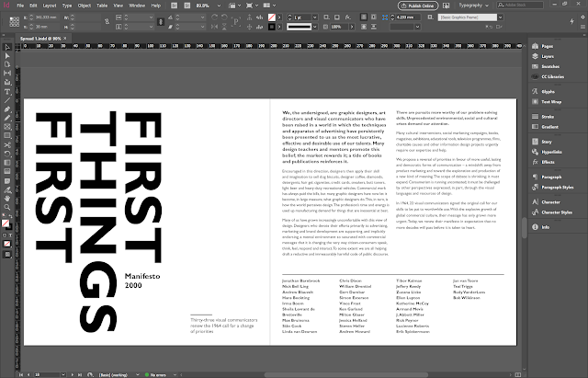Toggle the Normal/Preview screen mode button
This screenshot has width=588, height=378.
[7, 255]
